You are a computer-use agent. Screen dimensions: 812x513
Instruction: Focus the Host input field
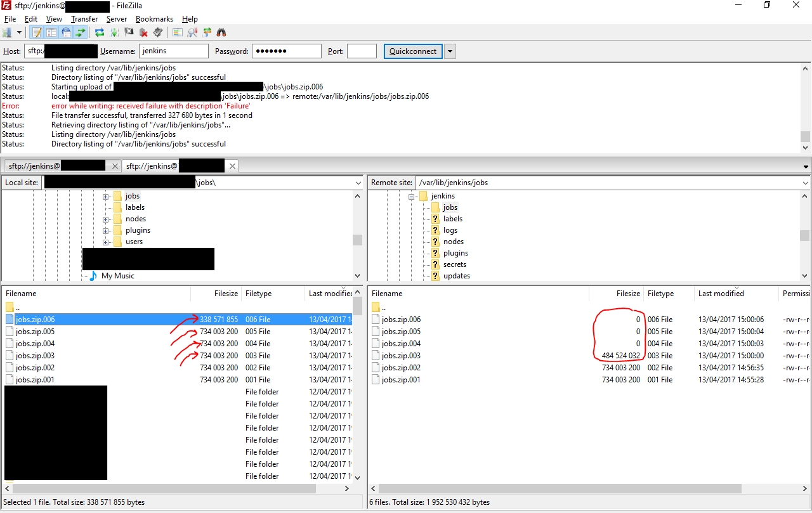(61, 51)
